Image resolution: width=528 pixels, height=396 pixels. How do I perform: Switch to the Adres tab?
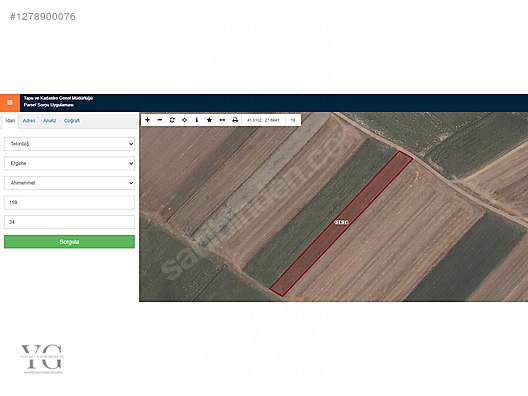tap(29, 121)
